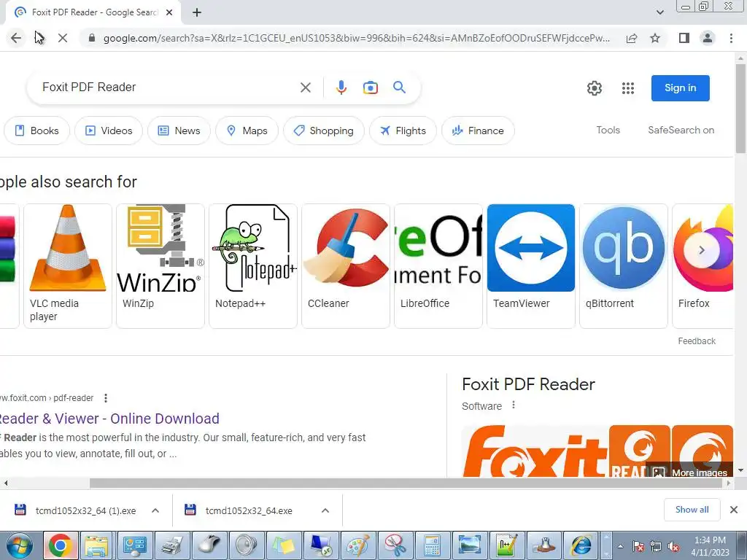Select the qBittorrent card

(624, 265)
